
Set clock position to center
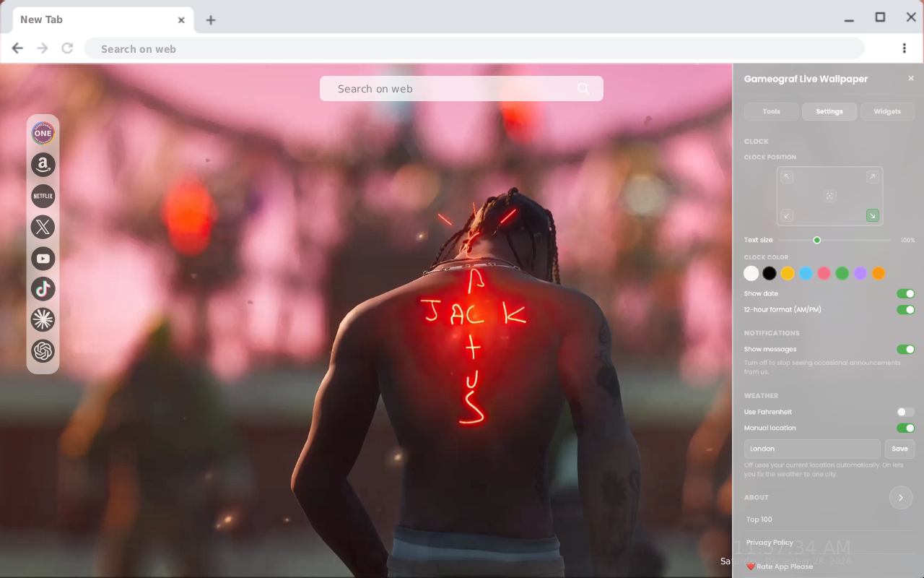[x=829, y=196]
